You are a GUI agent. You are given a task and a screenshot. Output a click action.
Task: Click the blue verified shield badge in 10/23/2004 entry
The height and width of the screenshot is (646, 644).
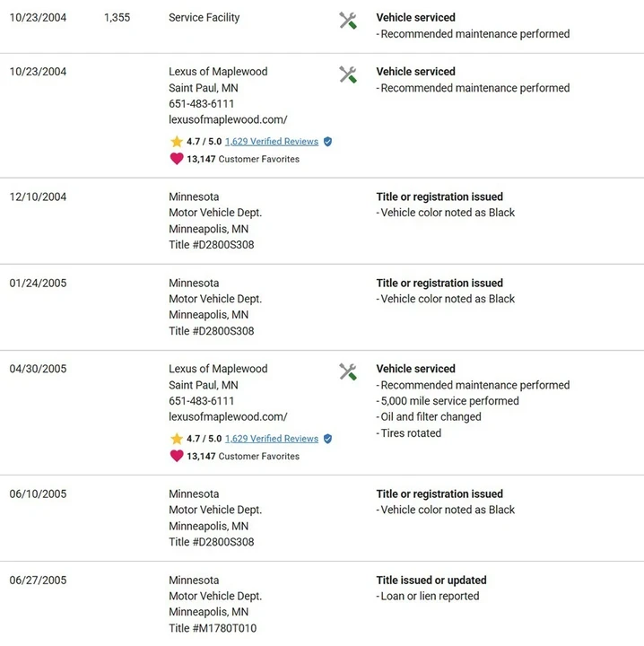pos(327,142)
